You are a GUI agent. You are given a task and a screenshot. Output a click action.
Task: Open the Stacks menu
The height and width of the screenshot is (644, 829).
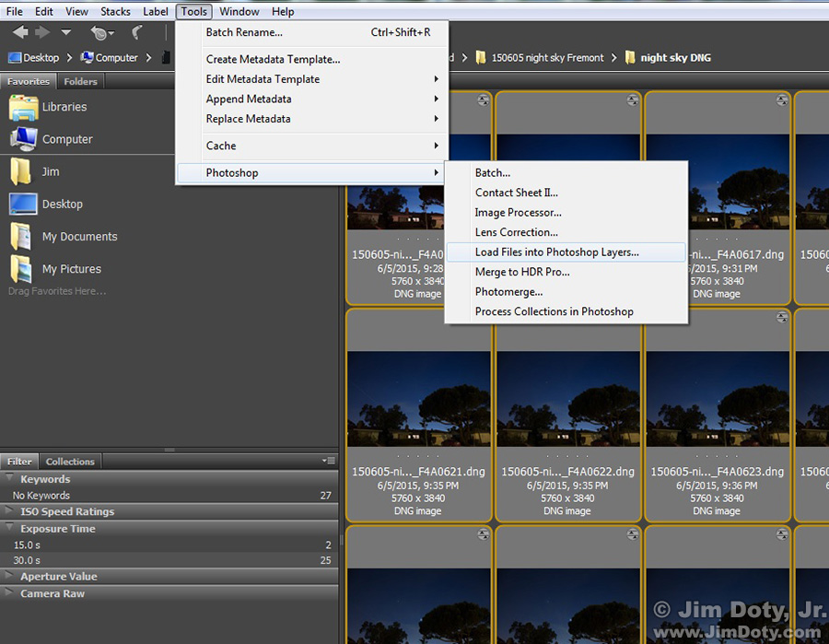tap(115, 11)
